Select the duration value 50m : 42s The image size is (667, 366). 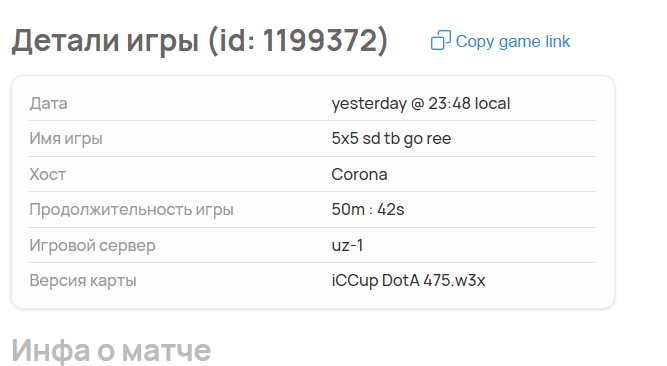coord(368,210)
